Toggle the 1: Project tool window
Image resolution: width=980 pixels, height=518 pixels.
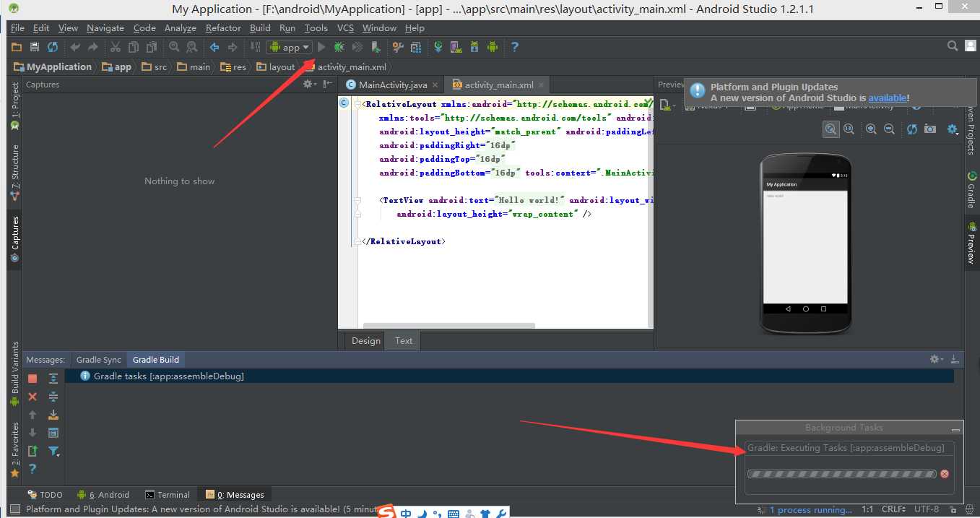point(14,107)
